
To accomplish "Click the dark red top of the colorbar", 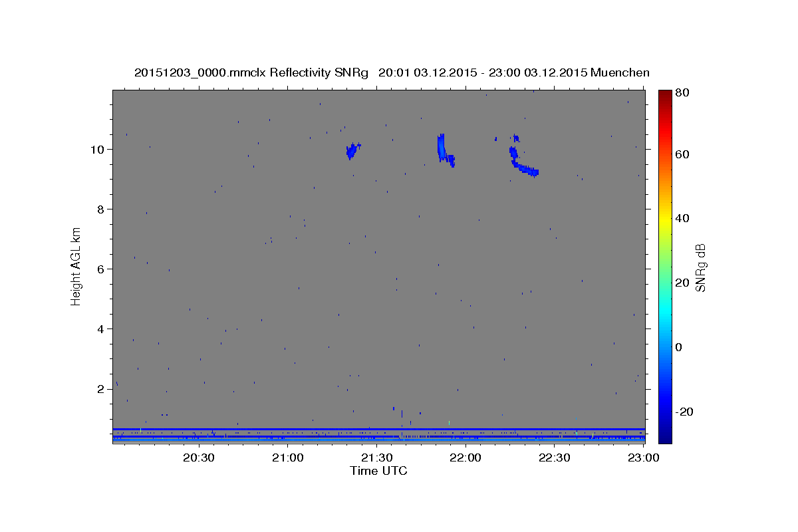I will (x=665, y=96).
